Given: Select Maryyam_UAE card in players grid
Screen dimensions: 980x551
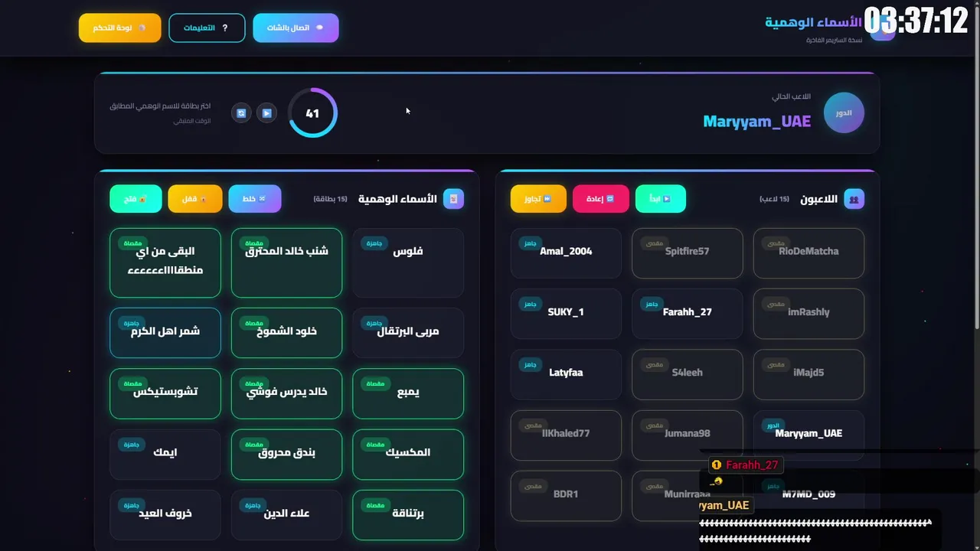Looking at the screenshot, I should point(808,435).
